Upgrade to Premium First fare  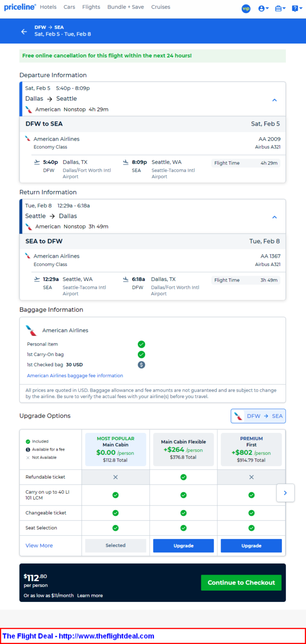[251, 546]
